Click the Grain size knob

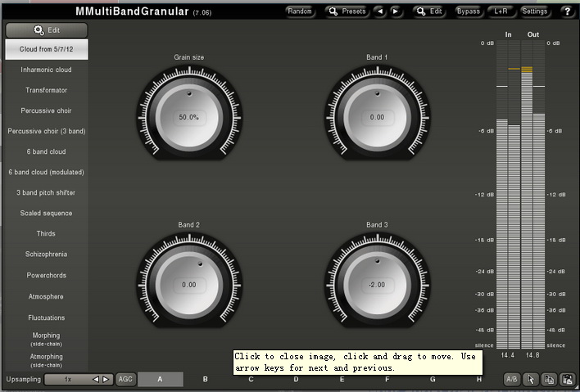click(x=189, y=118)
